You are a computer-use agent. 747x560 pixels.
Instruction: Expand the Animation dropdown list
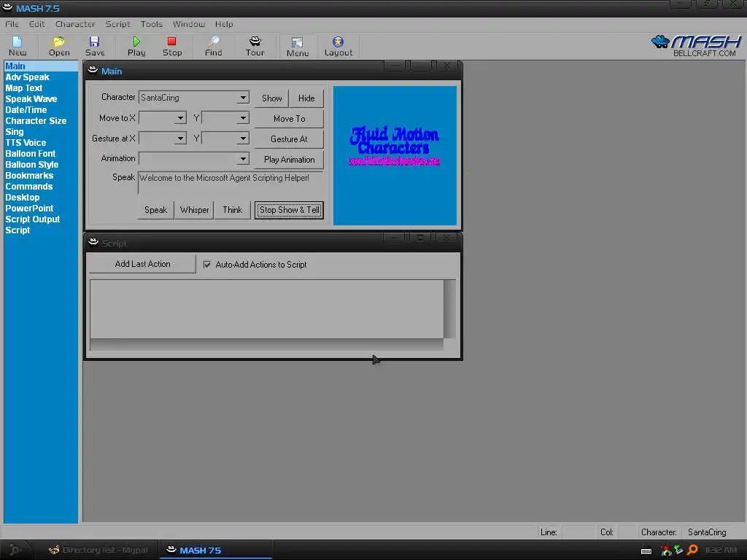(x=243, y=158)
